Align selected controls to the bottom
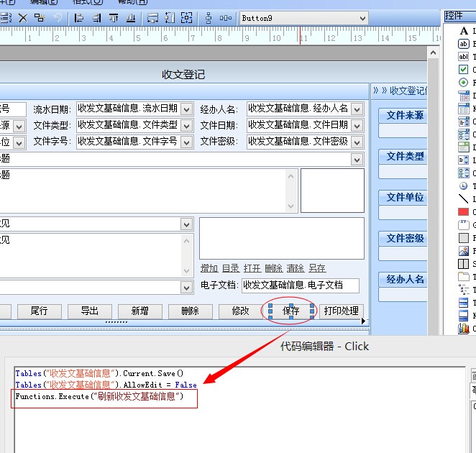 tap(131, 18)
